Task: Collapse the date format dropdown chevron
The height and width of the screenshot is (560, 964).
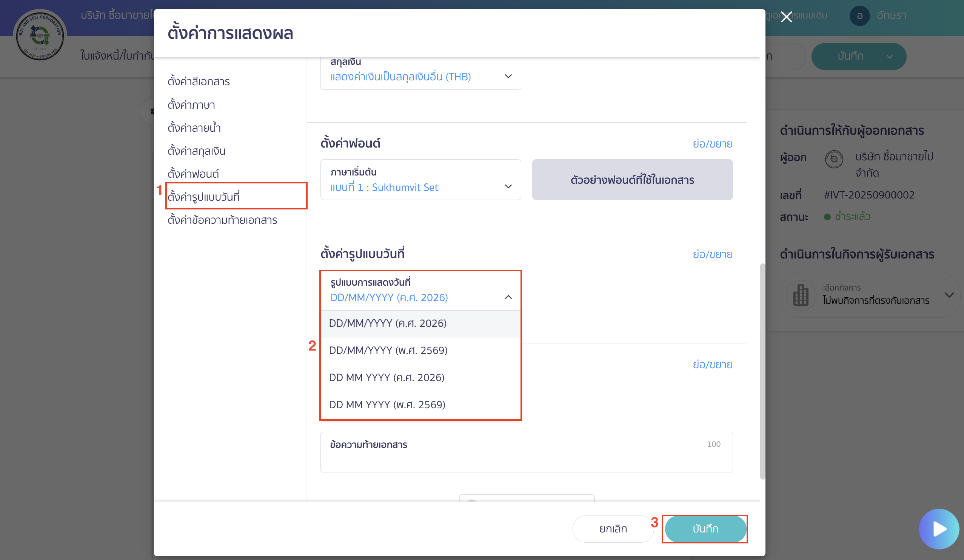Action: tap(508, 297)
